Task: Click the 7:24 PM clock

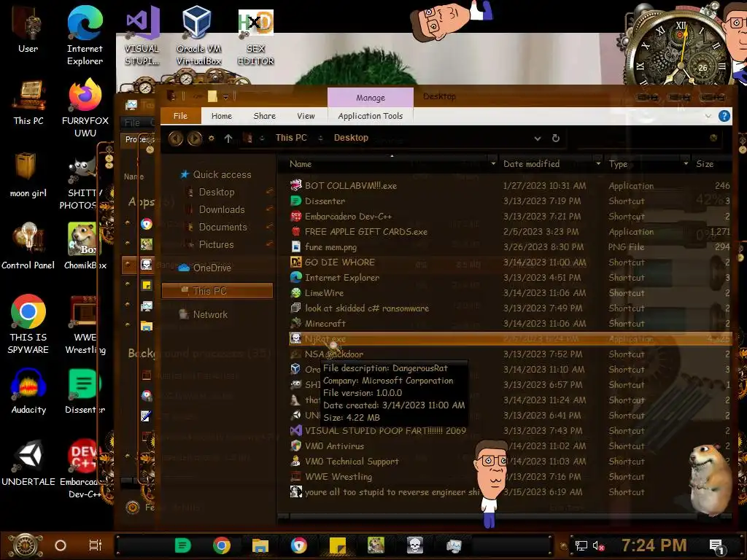Action: 654,545
